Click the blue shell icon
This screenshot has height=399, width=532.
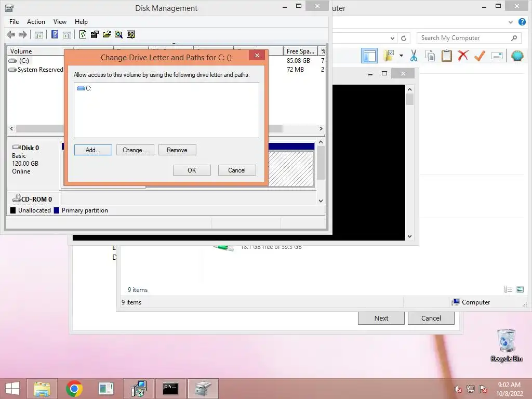[517, 56]
